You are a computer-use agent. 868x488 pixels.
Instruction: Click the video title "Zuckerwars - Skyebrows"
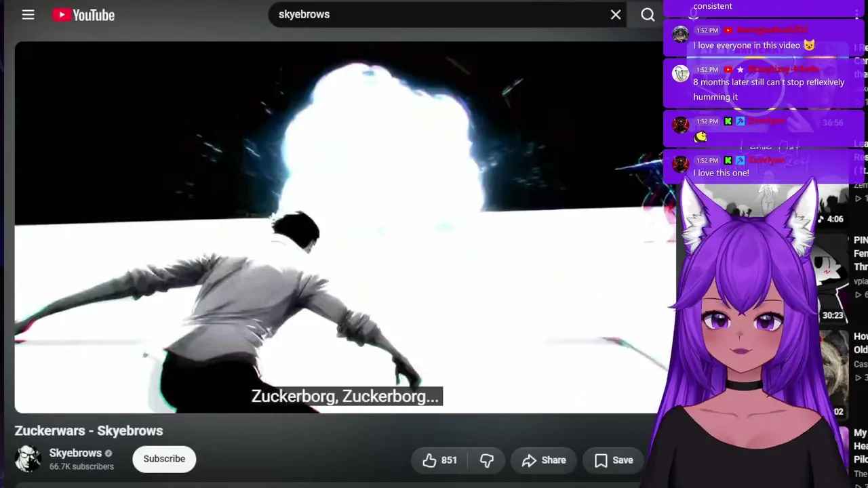(x=89, y=431)
